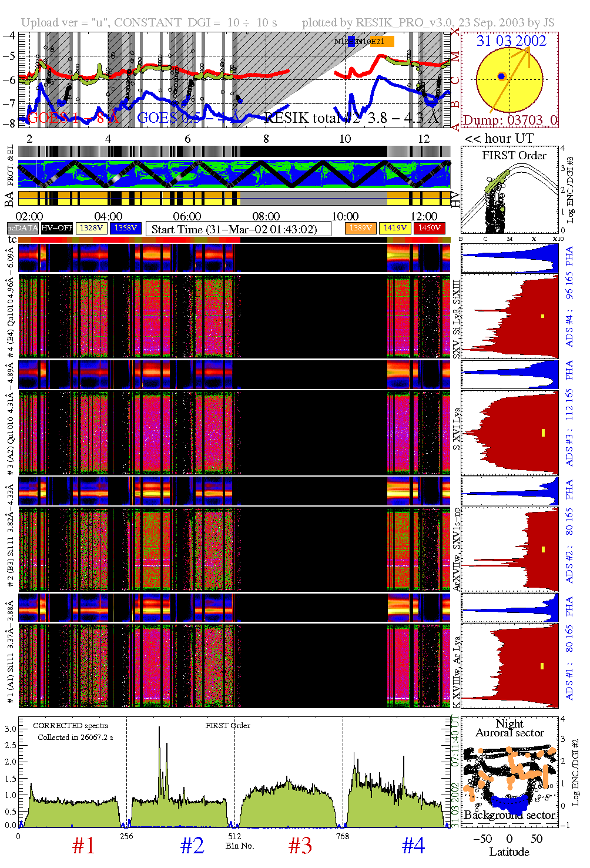Select the blue 1358V voltage swatch
This screenshot has width=590, height=868.
click(126, 228)
